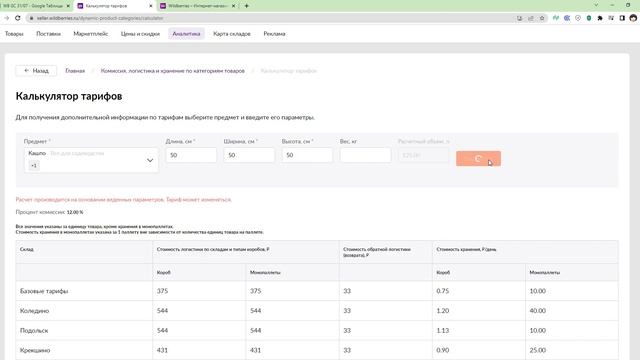Open a new tab with the plus icon

coord(247,6)
